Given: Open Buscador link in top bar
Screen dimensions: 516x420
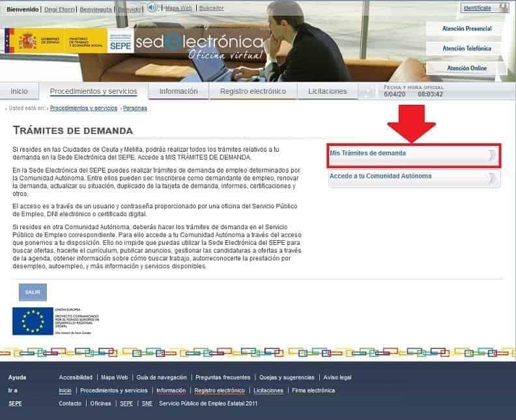Looking at the screenshot, I should 211,8.
